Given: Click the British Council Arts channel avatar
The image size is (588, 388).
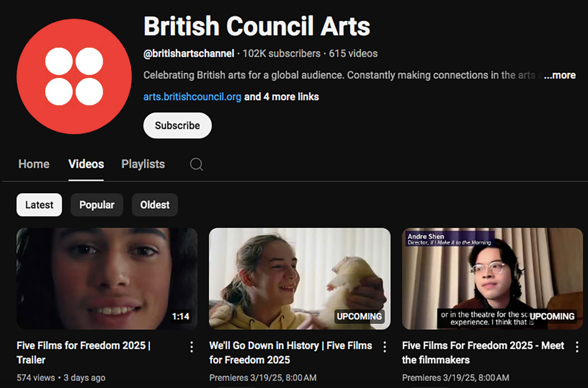Looking at the screenshot, I should point(74,76).
